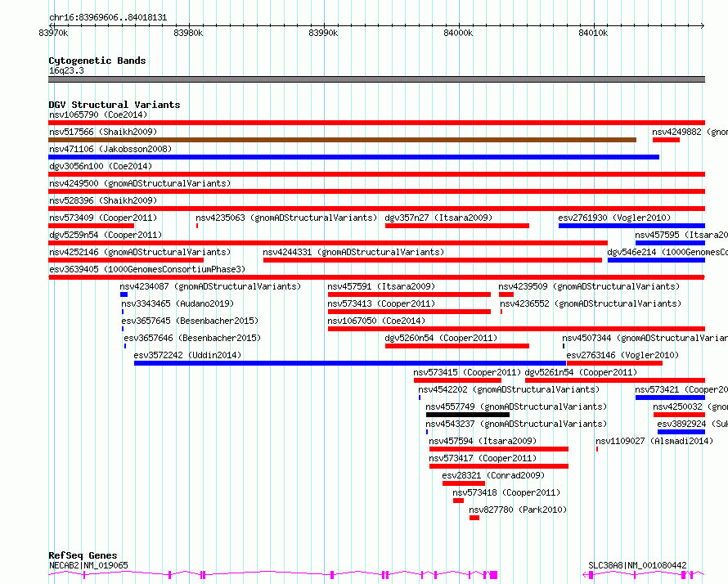
Task: Select label nsv4252146 (gnomADStructuralVariants)
Action: [140, 252]
